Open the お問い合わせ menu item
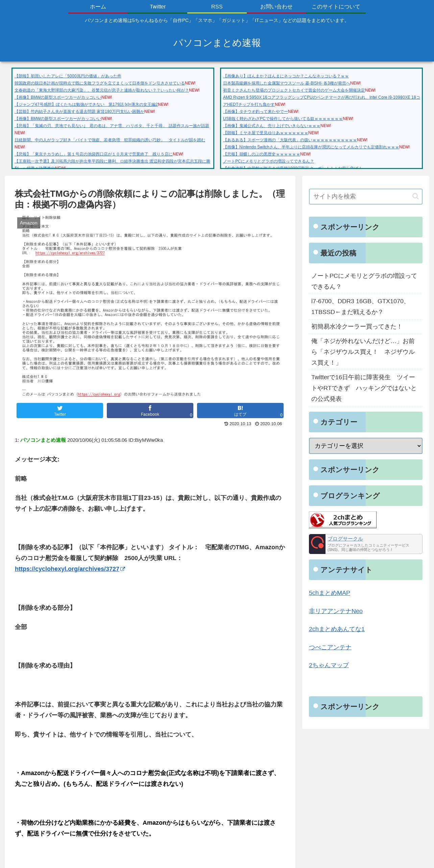434x868 pixels. click(276, 7)
